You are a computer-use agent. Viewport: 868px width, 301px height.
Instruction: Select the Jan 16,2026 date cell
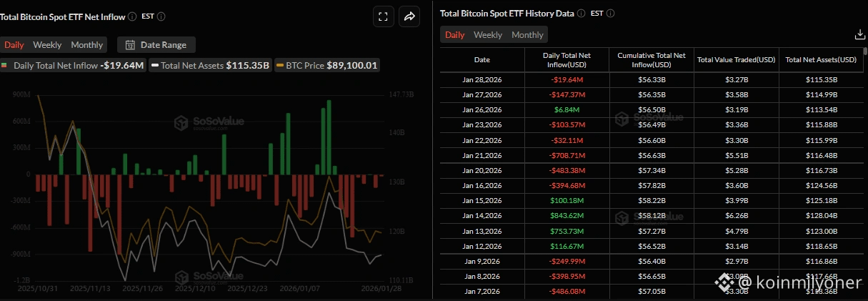click(x=482, y=185)
